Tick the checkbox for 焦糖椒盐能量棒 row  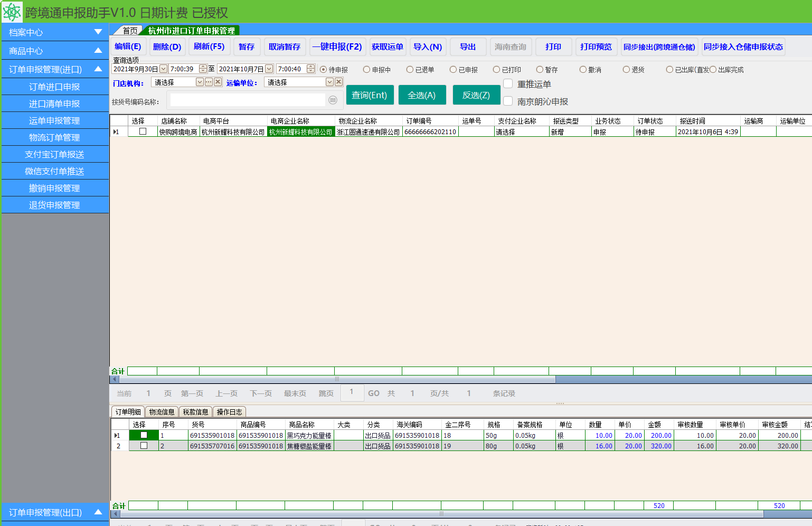(x=144, y=446)
